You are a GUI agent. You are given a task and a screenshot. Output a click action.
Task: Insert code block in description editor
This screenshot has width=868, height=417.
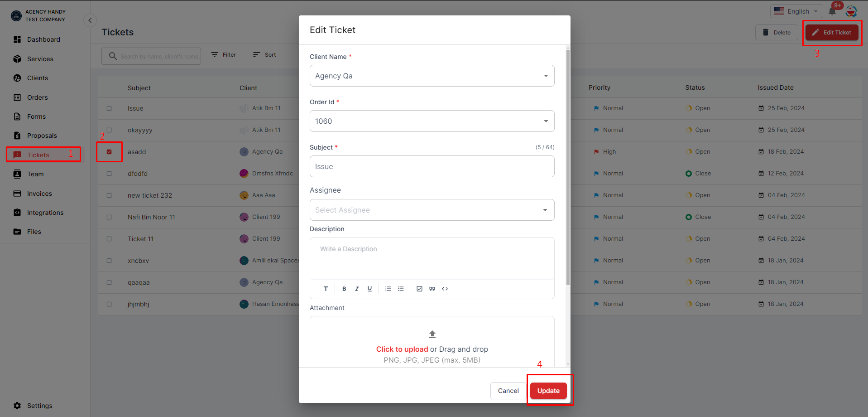tap(445, 289)
